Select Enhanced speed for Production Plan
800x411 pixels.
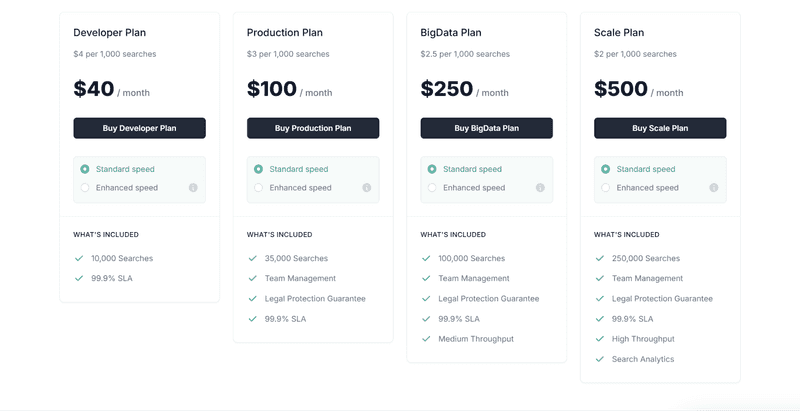coord(258,188)
